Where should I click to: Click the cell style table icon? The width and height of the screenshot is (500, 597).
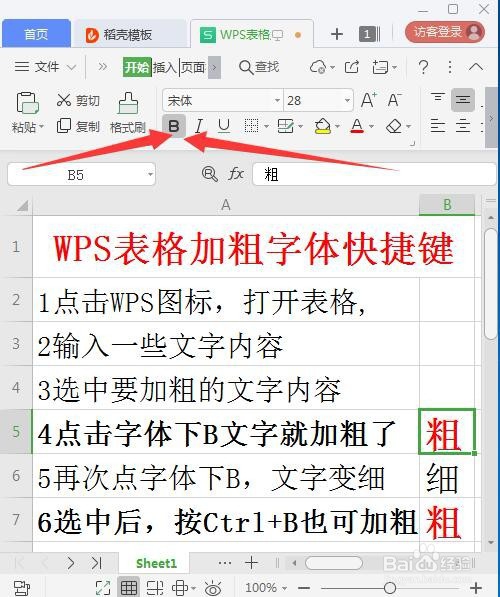pyautogui.click(x=286, y=126)
